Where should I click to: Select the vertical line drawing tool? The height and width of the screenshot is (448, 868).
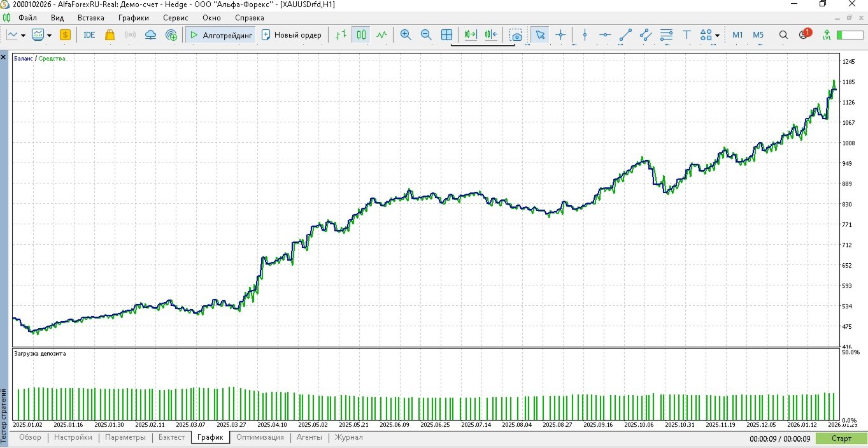coord(585,34)
